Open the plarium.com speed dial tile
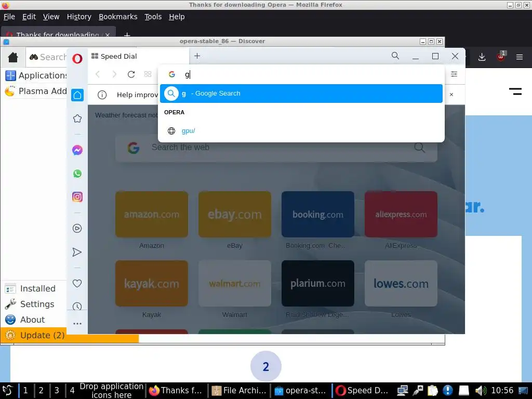This screenshot has width=532, height=399. (318, 284)
